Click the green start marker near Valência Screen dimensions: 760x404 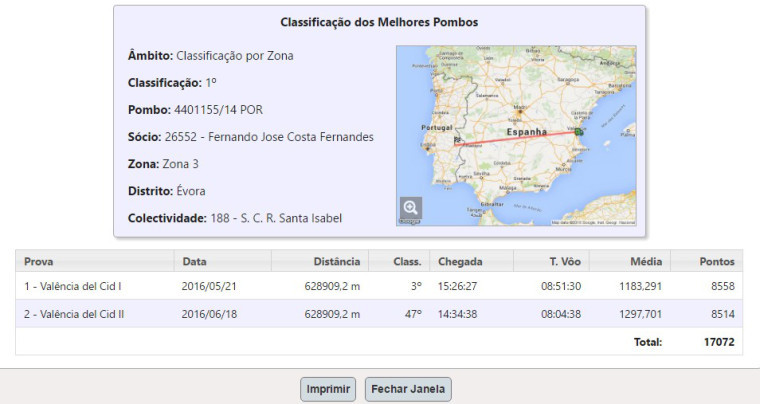click(x=577, y=131)
